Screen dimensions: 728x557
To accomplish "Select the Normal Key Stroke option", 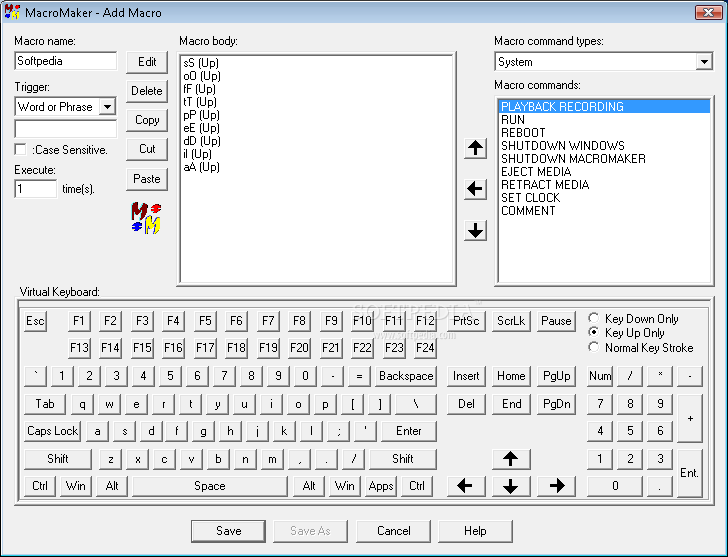I will pos(593,347).
